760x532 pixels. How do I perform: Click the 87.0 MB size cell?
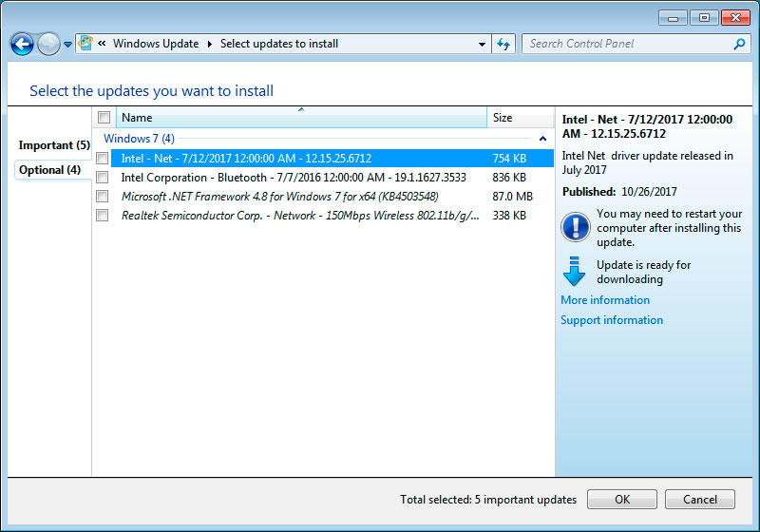click(x=512, y=197)
